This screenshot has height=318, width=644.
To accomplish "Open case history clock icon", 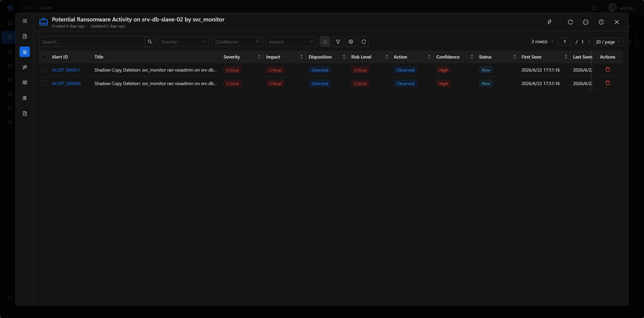I will [x=601, y=22].
